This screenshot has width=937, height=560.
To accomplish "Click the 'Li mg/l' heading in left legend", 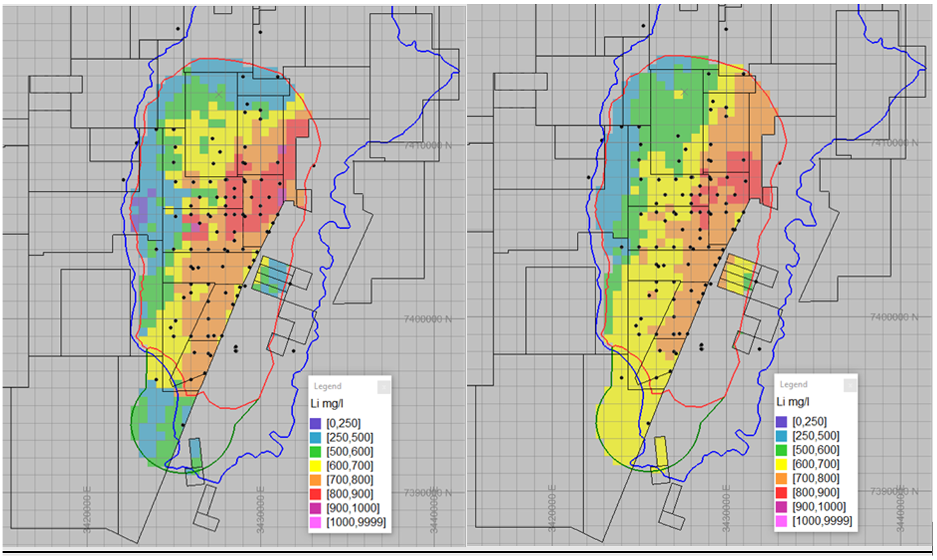I will 327,404.
